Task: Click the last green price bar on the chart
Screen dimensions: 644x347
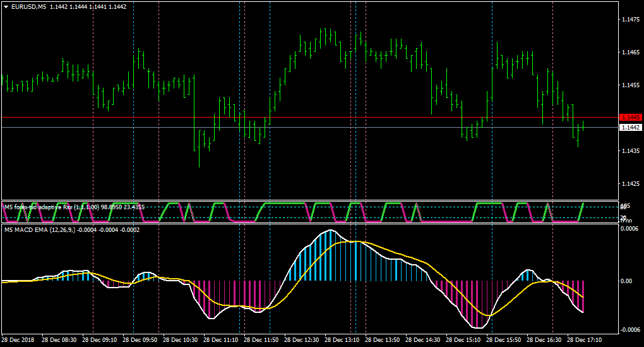Action: click(x=583, y=125)
